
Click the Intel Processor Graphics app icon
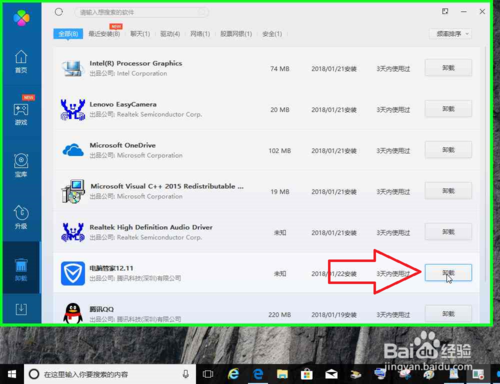(x=73, y=68)
